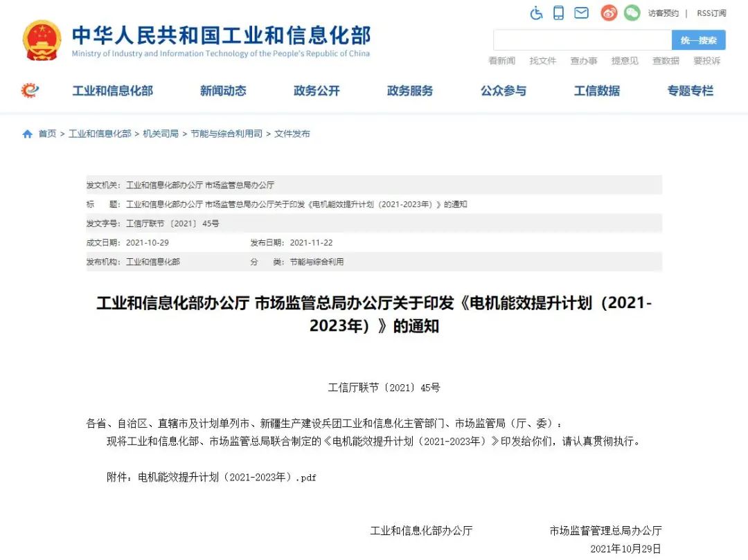The height and width of the screenshot is (560, 748).
Task: Open the 政务服务 menu
Action: point(409,91)
